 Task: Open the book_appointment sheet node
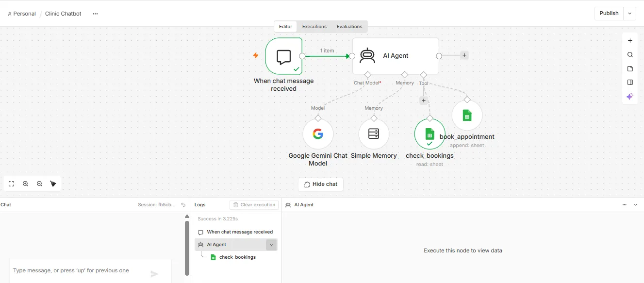click(x=467, y=115)
